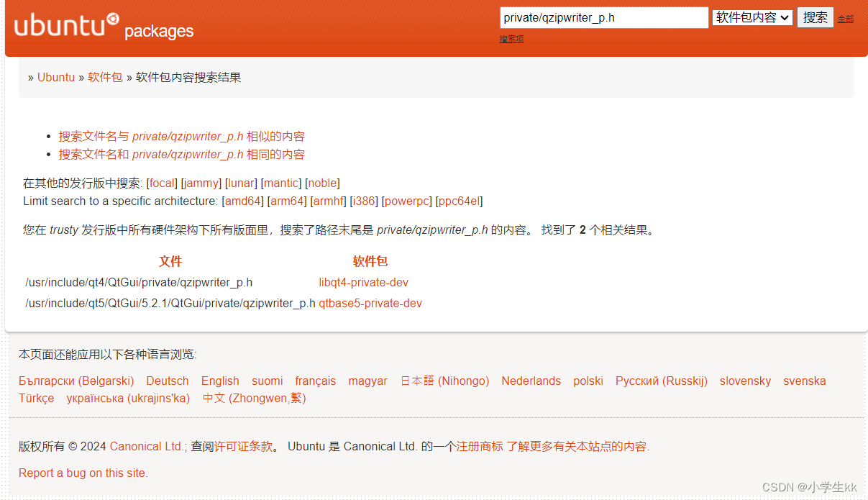
Task: Click the 搜索 search button
Action: (816, 18)
